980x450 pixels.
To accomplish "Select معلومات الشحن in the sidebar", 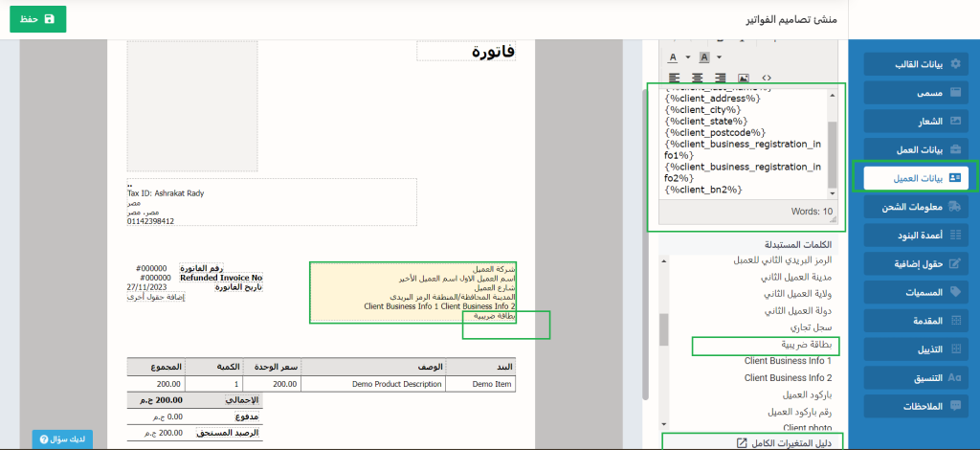I will pyautogui.click(x=916, y=207).
